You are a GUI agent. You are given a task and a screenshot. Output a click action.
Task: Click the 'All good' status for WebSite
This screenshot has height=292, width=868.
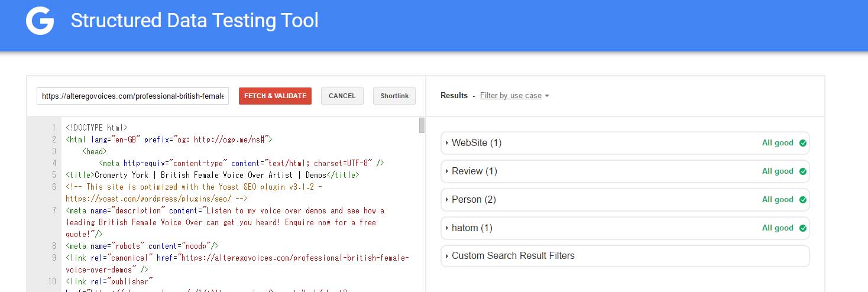coord(778,143)
